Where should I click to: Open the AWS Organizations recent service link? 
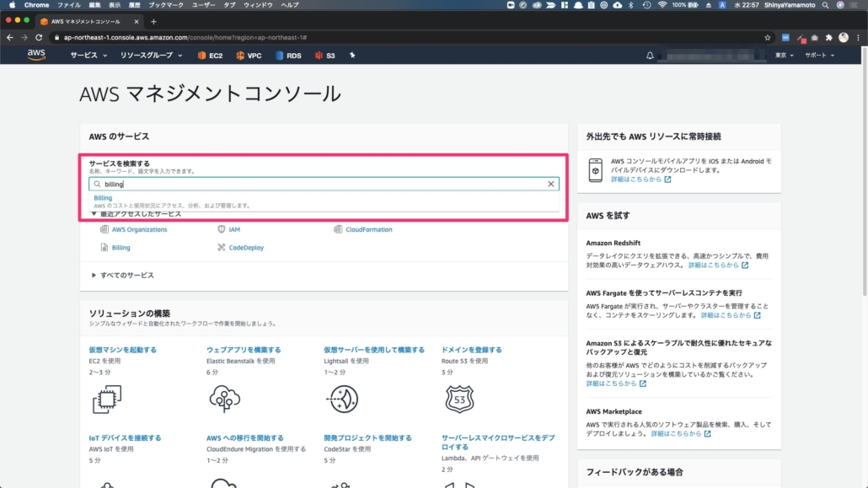coord(139,229)
